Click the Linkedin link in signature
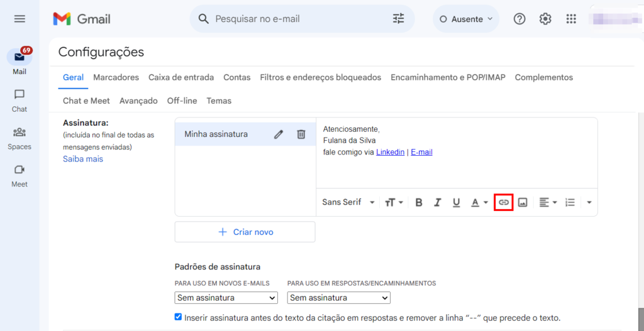The width and height of the screenshot is (644, 331). pos(390,153)
